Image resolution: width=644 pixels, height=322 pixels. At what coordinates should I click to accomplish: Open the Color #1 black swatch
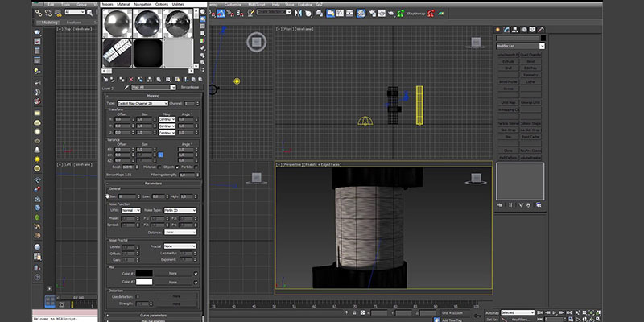[x=144, y=273]
